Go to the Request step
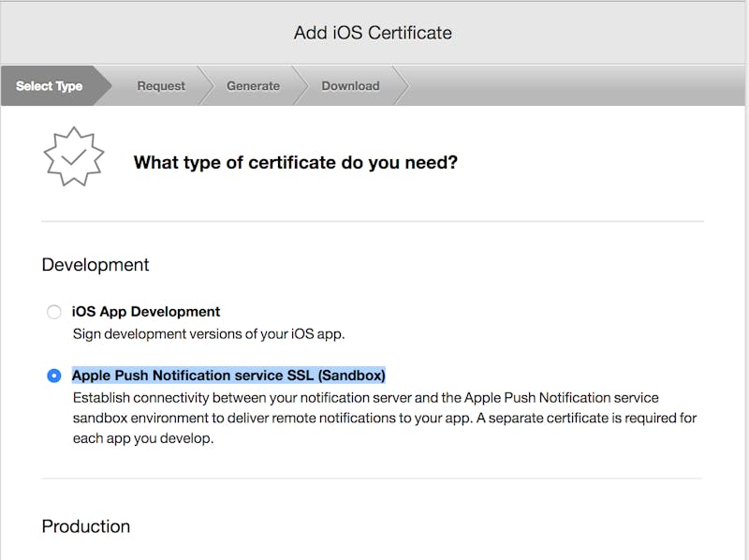 tap(161, 86)
